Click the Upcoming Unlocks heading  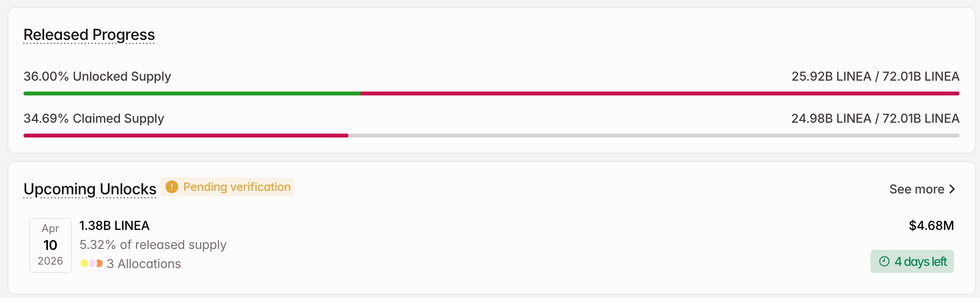pyautogui.click(x=90, y=189)
